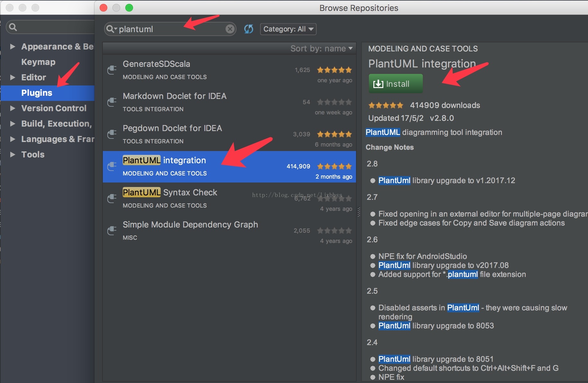Select Version Control in settings sidebar
This screenshot has width=588, height=383.
tap(54, 108)
